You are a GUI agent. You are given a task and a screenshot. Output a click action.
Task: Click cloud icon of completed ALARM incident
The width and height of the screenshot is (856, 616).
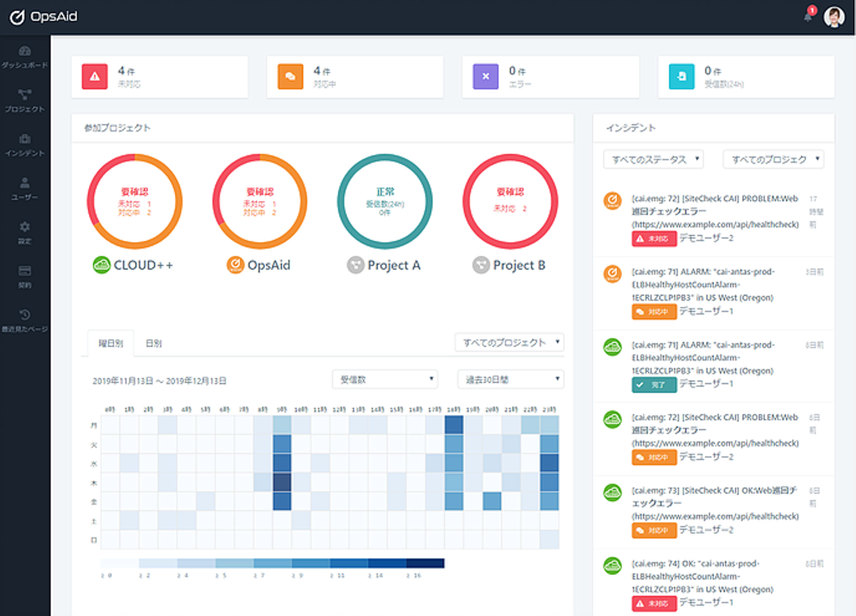pos(612,347)
